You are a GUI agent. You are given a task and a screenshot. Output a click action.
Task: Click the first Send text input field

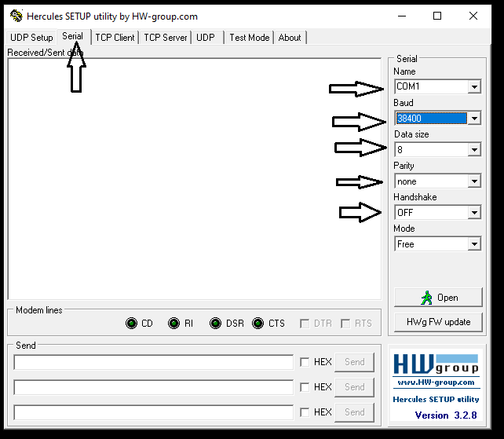[154, 363]
